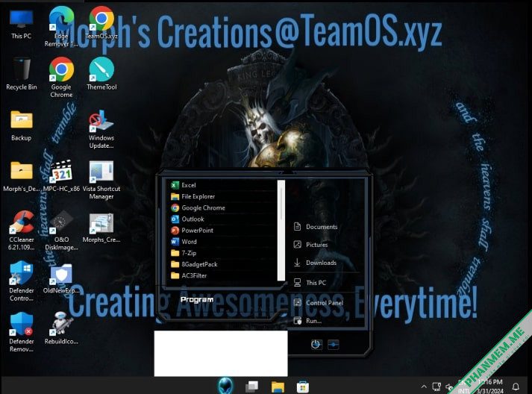Viewport: 532px width, 394px height.
Task: Click Program to switch the Start menu view
Action: 197,300
